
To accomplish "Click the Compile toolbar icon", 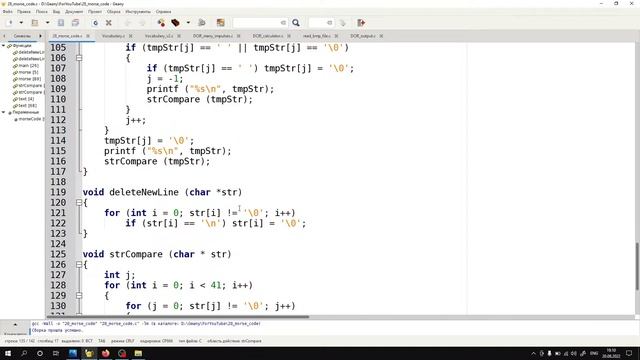I will [x=161, y=23].
